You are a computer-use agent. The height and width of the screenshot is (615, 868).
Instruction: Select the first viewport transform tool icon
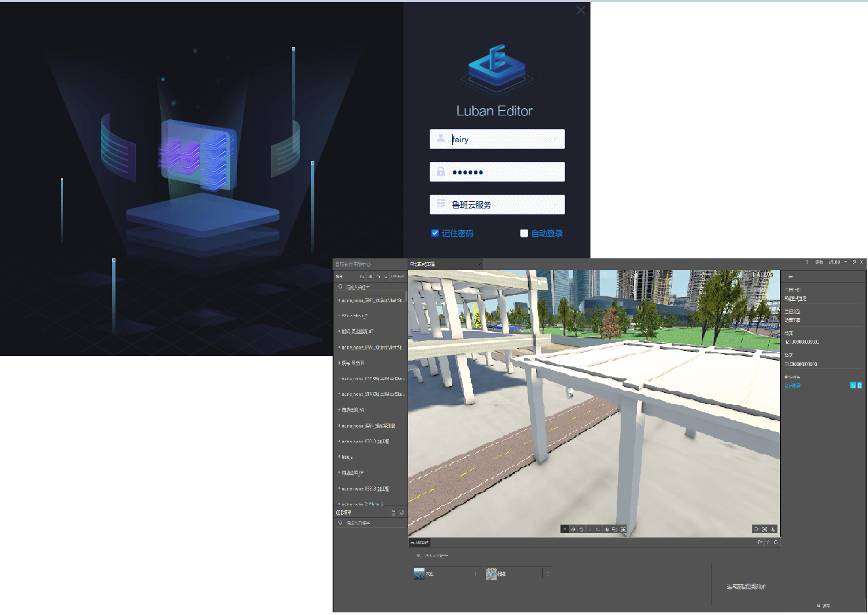click(x=565, y=529)
